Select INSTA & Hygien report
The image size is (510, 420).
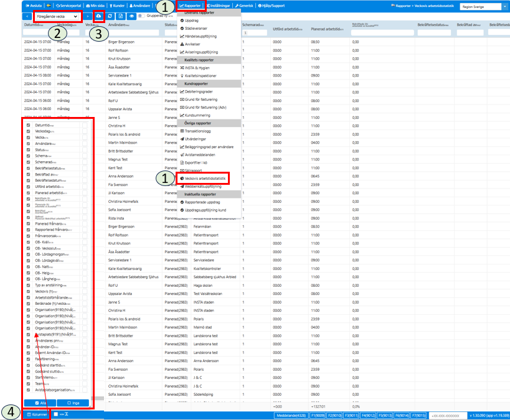[x=195, y=68]
